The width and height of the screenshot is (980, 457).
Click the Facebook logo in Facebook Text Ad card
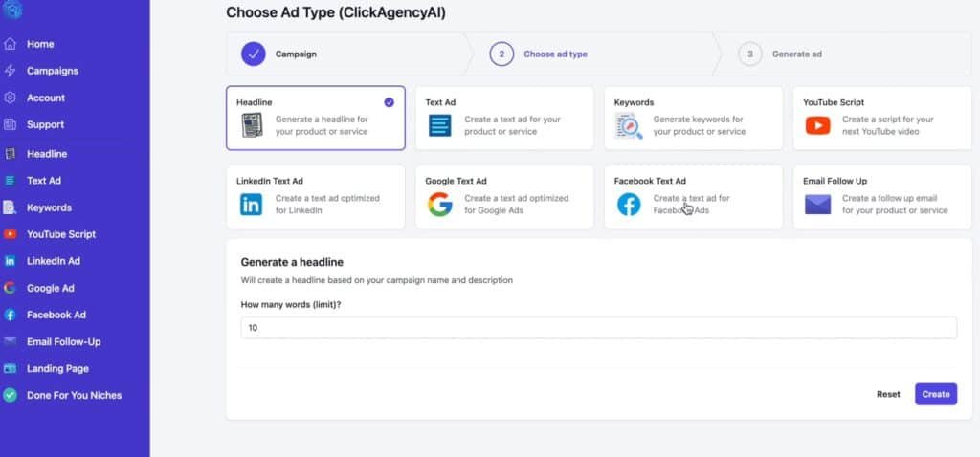629,205
